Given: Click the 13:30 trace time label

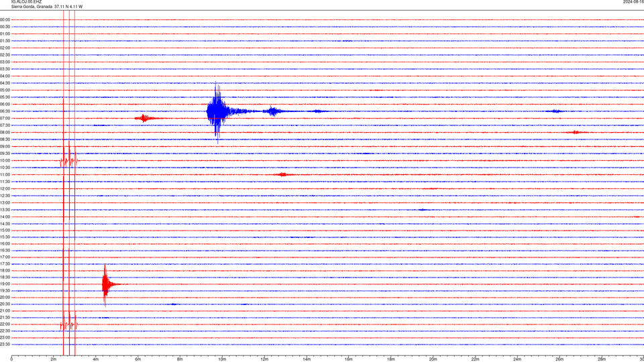Looking at the screenshot, I should pos(5,210).
